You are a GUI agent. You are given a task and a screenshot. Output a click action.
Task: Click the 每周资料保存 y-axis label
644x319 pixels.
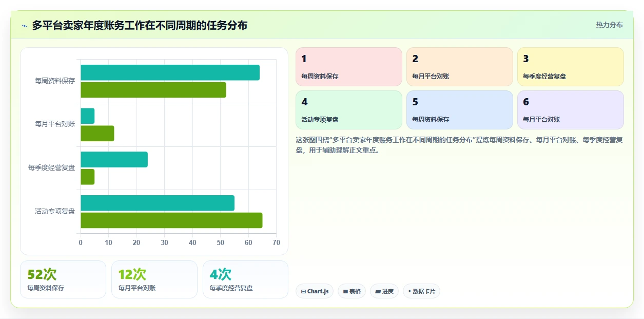click(55, 81)
